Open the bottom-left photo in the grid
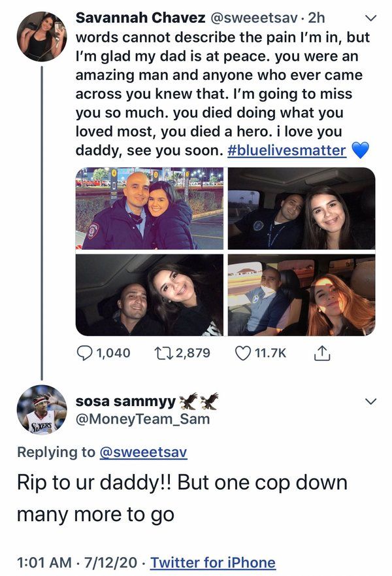The width and height of the screenshot is (392, 576). tap(150, 295)
